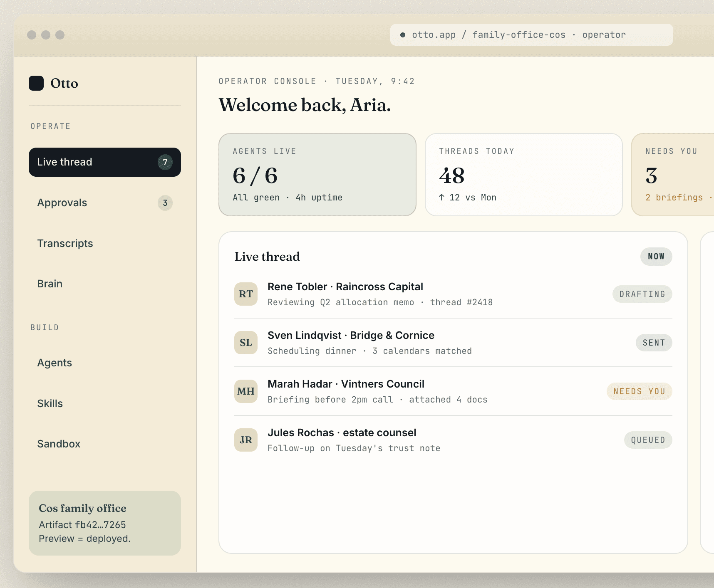Open the Sandbox page

(x=105, y=444)
